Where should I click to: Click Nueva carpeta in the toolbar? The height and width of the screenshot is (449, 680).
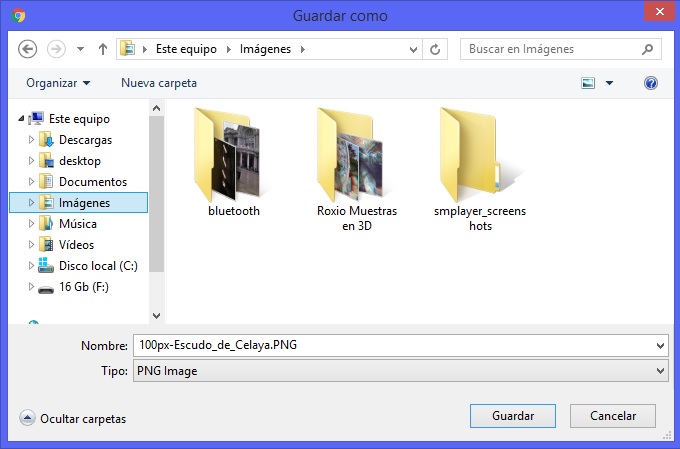159,83
